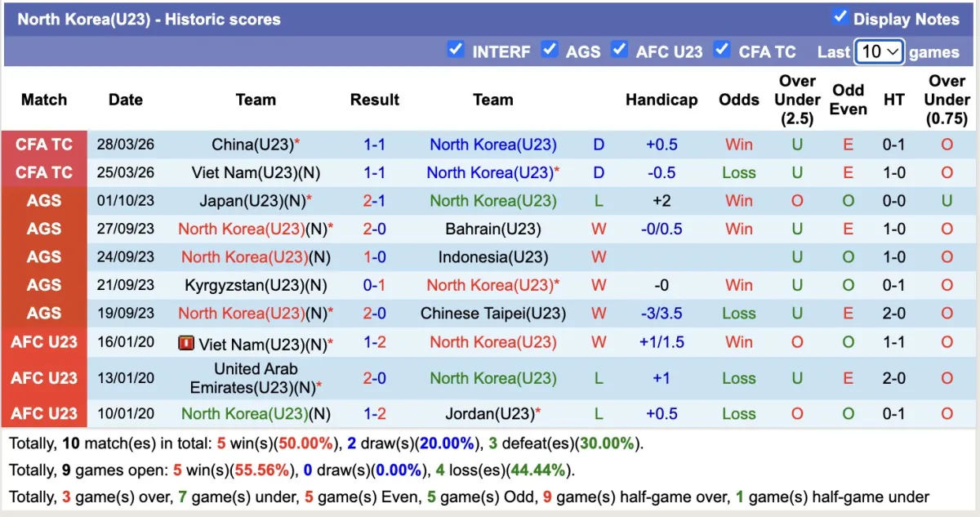The width and height of the screenshot is (980, 517).
Task: Toggle the CFA TC checkbox
Action: (722, 50)
